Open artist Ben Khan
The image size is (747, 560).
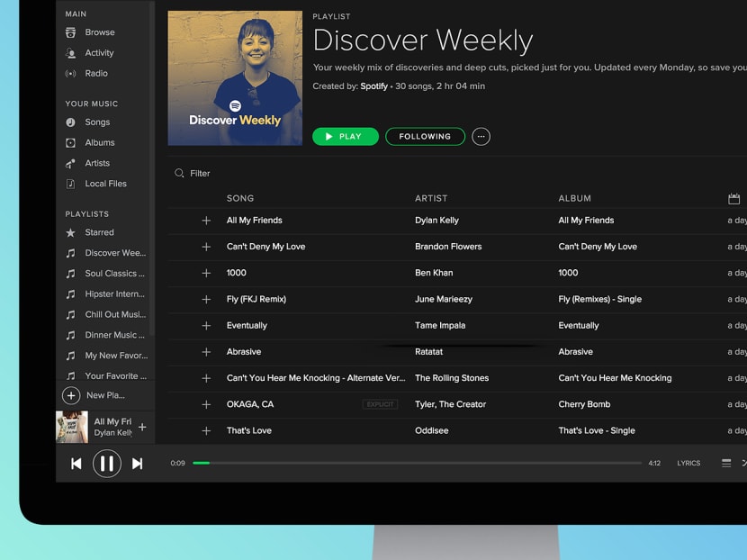434,273
